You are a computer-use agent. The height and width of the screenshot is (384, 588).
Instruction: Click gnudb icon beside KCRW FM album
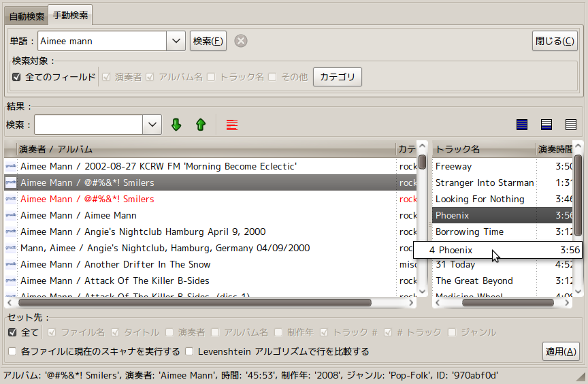coord(11,166)
